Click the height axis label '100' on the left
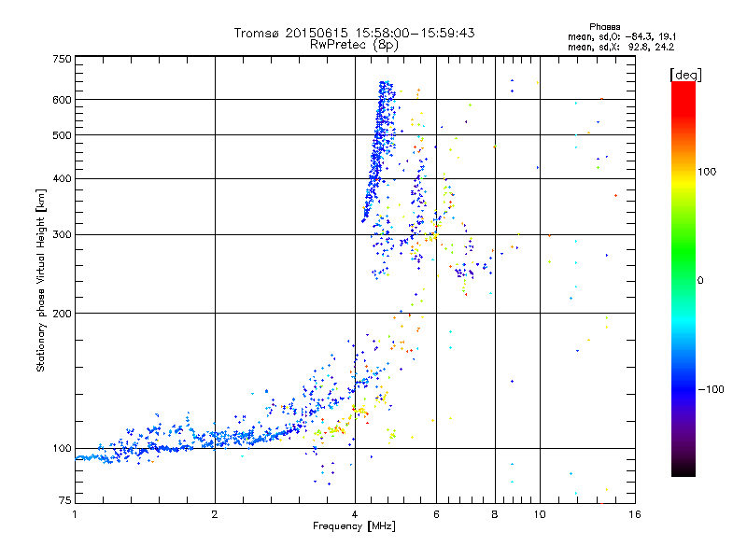Image resolution: width=747 pixels, height=560 pixels. [62, 449]
